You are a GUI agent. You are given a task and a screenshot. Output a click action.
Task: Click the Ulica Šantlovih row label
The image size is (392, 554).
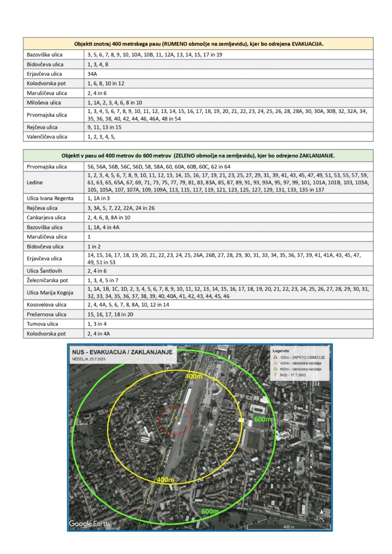44,271
